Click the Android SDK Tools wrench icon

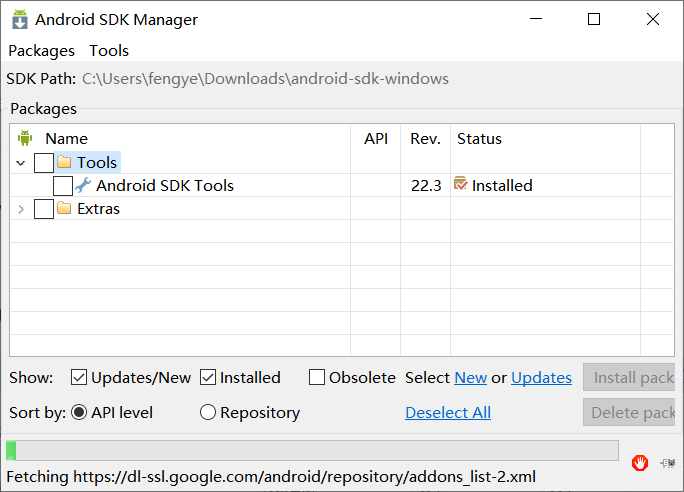83,185
